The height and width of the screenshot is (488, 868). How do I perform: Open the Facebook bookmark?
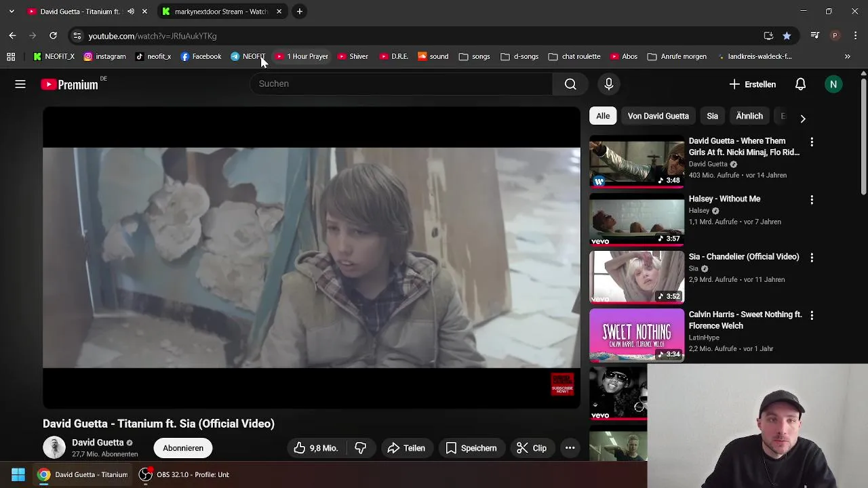tap(201, 56)
